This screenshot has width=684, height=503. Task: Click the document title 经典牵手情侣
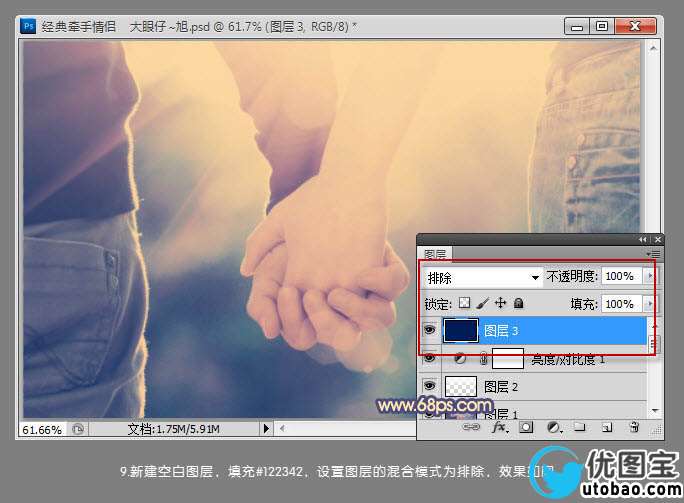coord(79,27)
